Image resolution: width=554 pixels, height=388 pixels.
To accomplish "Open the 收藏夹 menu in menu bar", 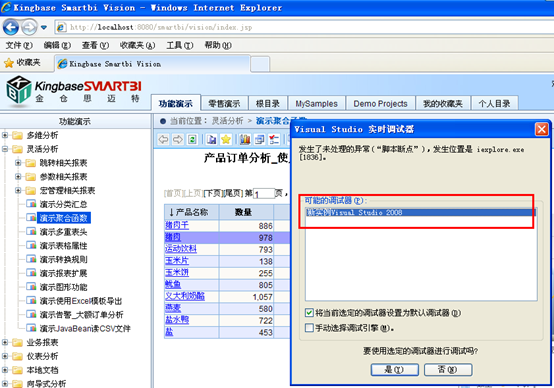I will [x=137, y=45].
